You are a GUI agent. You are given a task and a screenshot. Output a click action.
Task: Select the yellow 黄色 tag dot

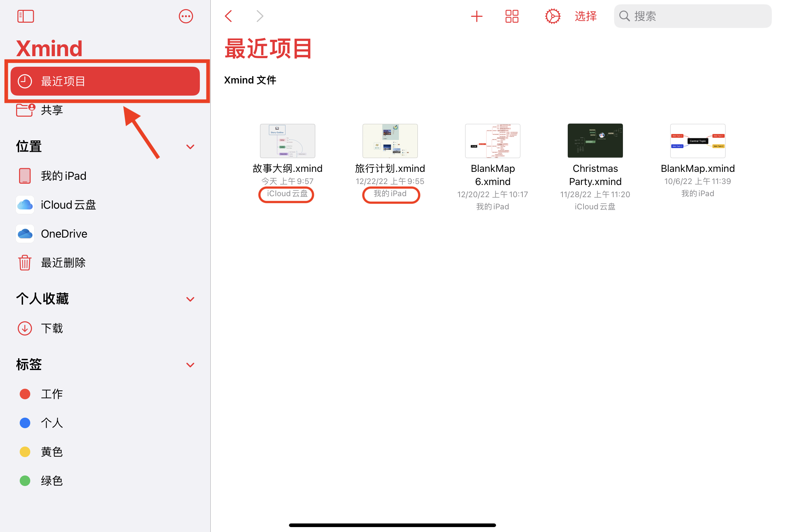25,452
